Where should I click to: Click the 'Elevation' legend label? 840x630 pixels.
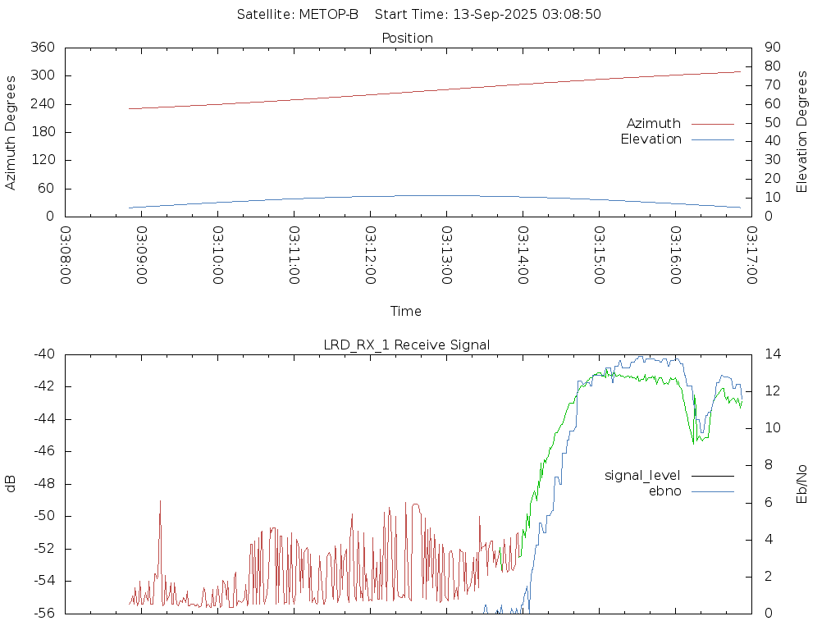coord(651,139)
